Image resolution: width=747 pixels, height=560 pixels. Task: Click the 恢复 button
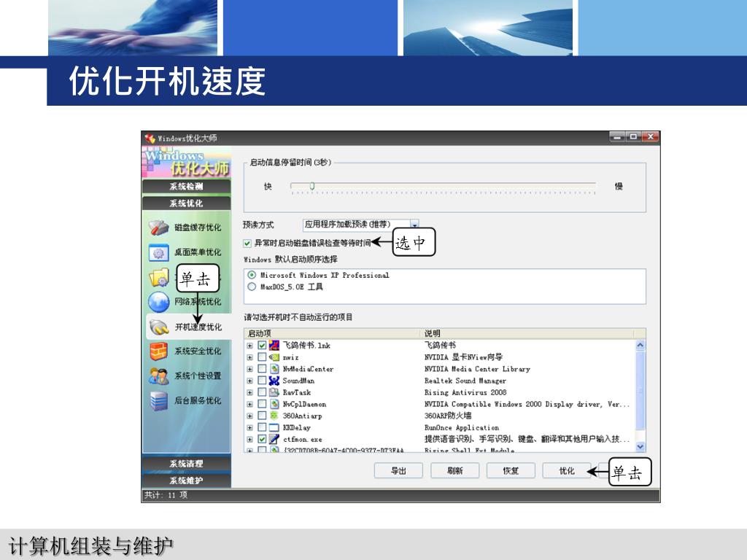(x=511, y=471)
